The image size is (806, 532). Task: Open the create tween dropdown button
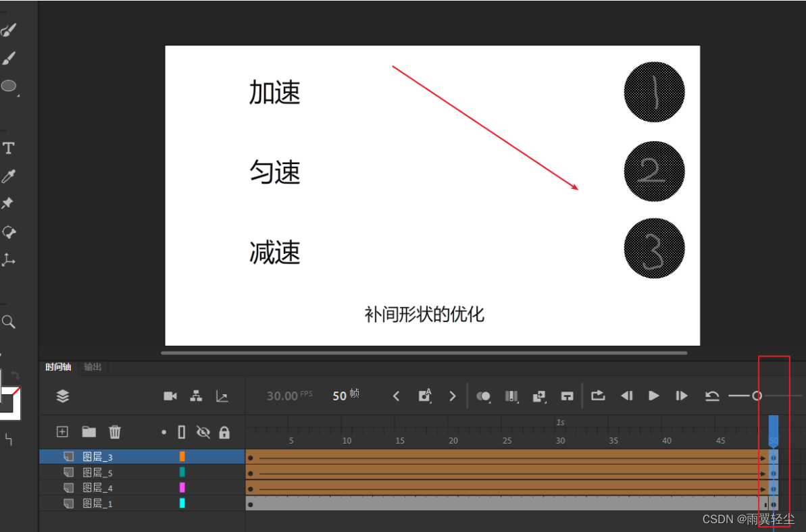[x=538, y=396]
